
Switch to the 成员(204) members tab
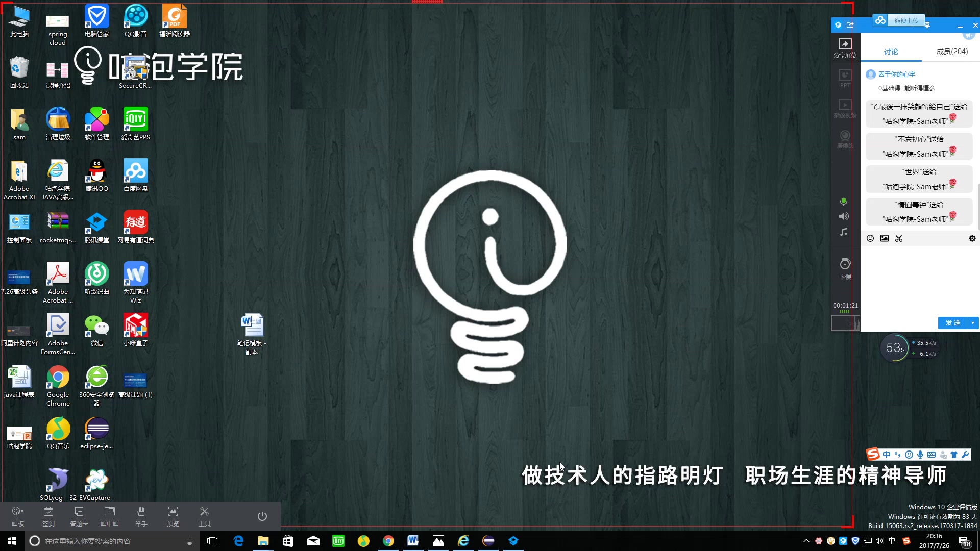tap(952, 52)
